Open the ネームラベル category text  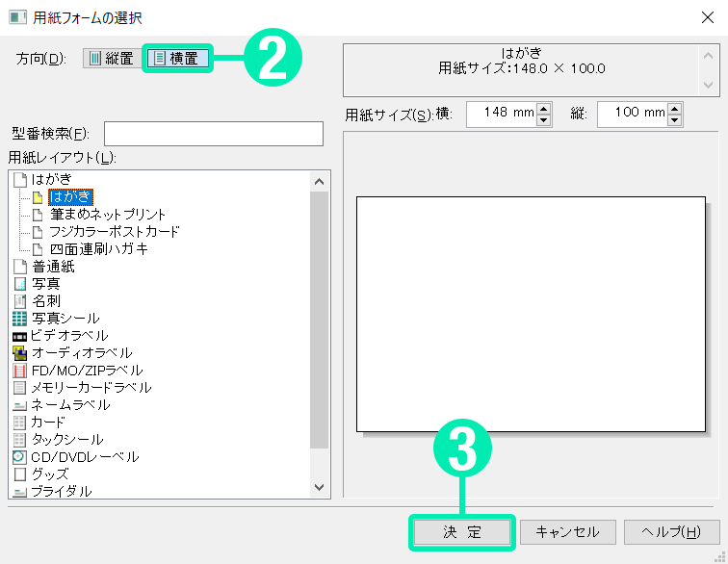tap(70, 405)
